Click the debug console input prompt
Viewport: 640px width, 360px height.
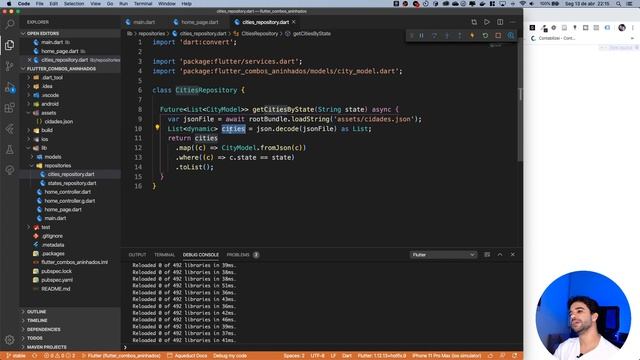click(322, 347)
